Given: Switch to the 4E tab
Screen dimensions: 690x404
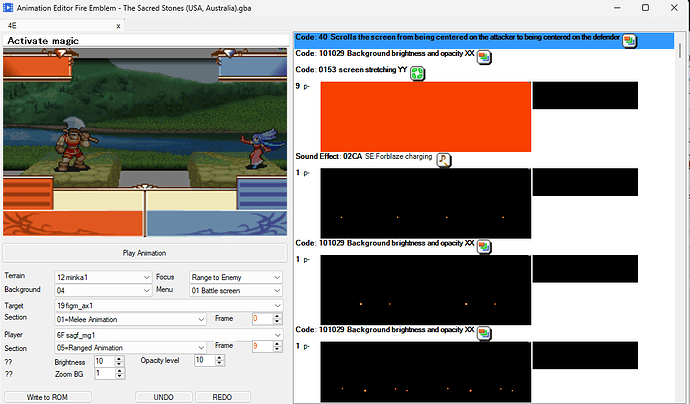Looking at the screenshot, I should click(62, 26).
